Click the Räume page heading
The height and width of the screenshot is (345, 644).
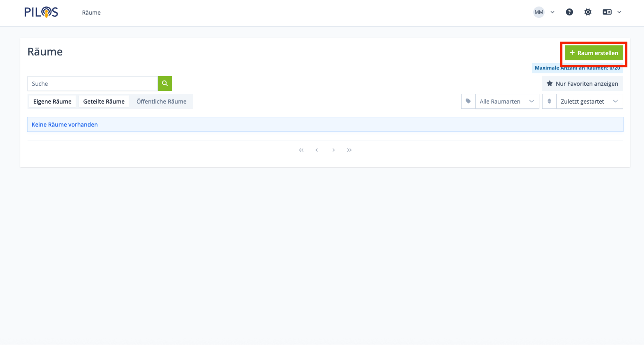[x=45, y=52]
